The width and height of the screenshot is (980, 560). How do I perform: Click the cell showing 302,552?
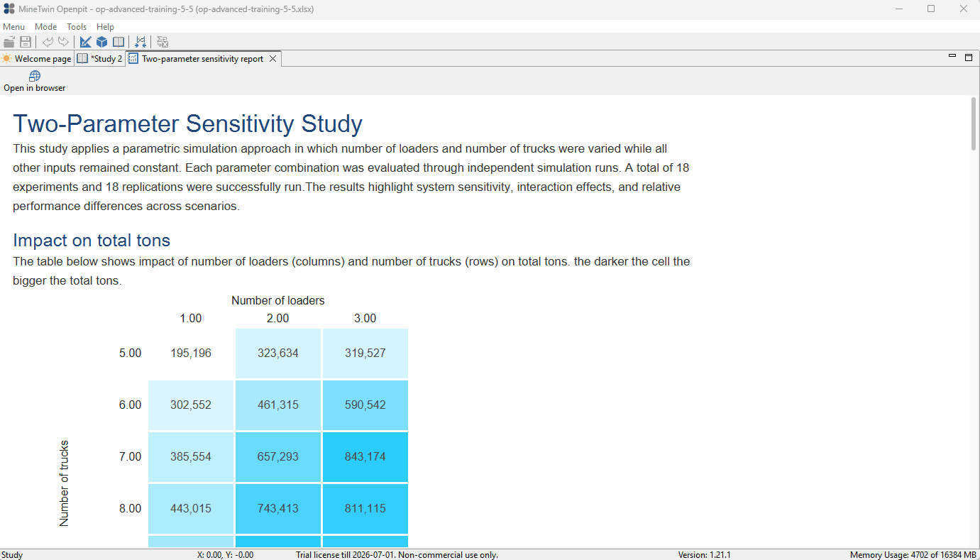pyautogui.click(x=191, y=405)
